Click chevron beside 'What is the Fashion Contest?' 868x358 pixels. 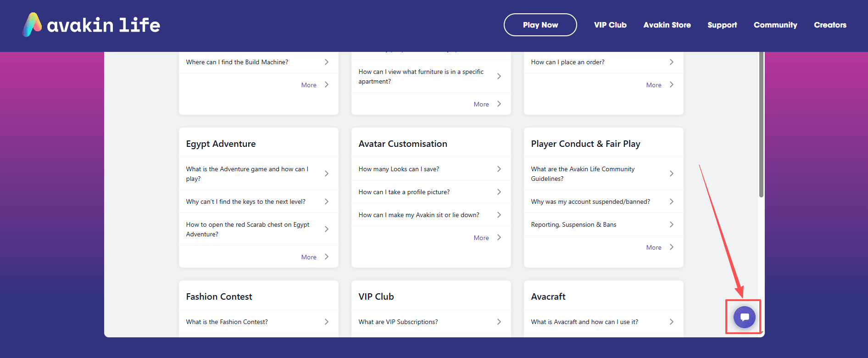pyautogui.click(x=327, y=322)
